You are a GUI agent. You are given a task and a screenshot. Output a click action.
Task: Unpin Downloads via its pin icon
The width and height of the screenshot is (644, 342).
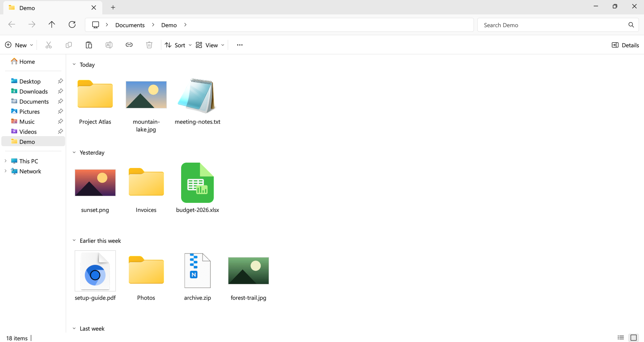pos(60,91)
